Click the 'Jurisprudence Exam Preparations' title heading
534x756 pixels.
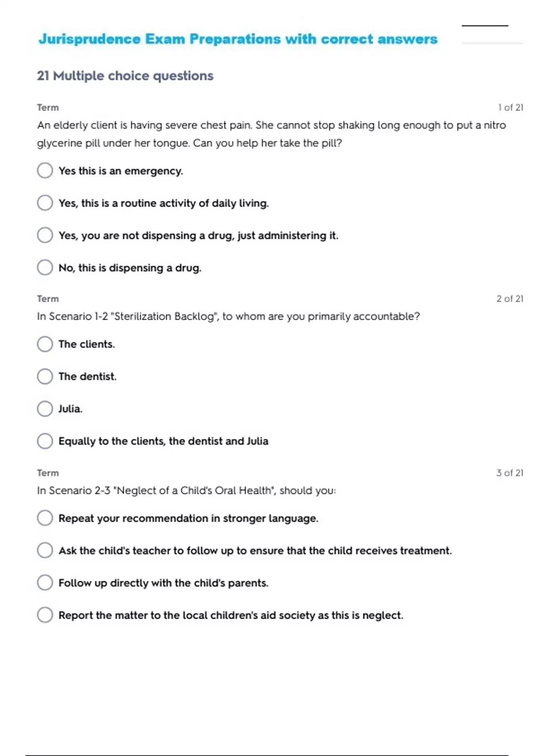click(238, 39)
